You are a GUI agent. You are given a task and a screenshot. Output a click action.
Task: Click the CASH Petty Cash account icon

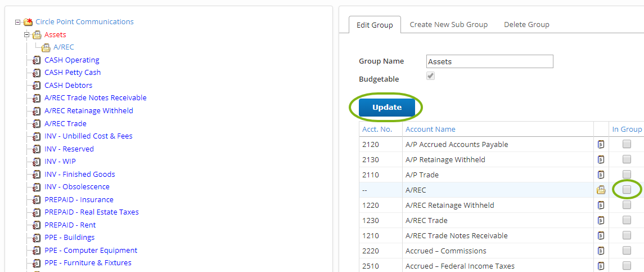(x=37, y=73)
